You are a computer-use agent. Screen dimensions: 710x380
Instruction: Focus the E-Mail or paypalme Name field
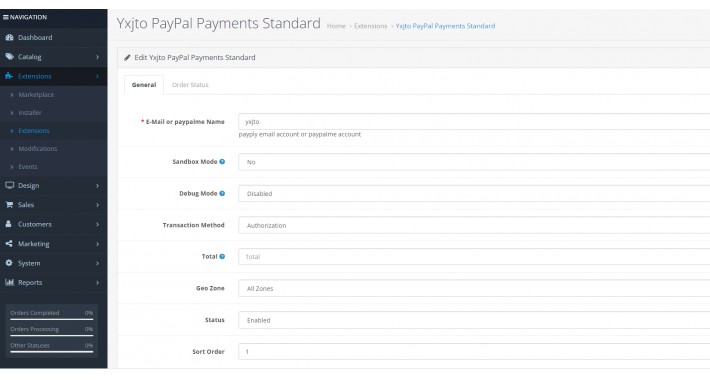coord(474,122)
